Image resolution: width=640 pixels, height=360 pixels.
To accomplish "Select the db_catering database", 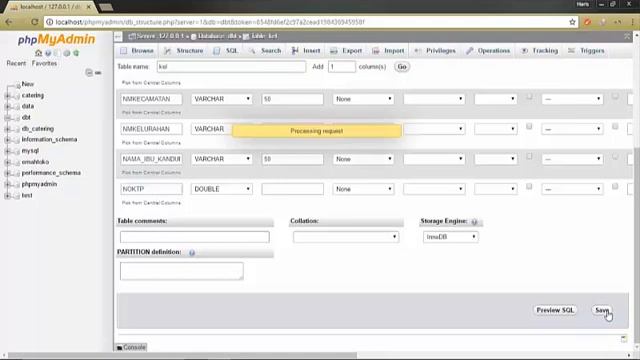I will click(x=38, y=129).
